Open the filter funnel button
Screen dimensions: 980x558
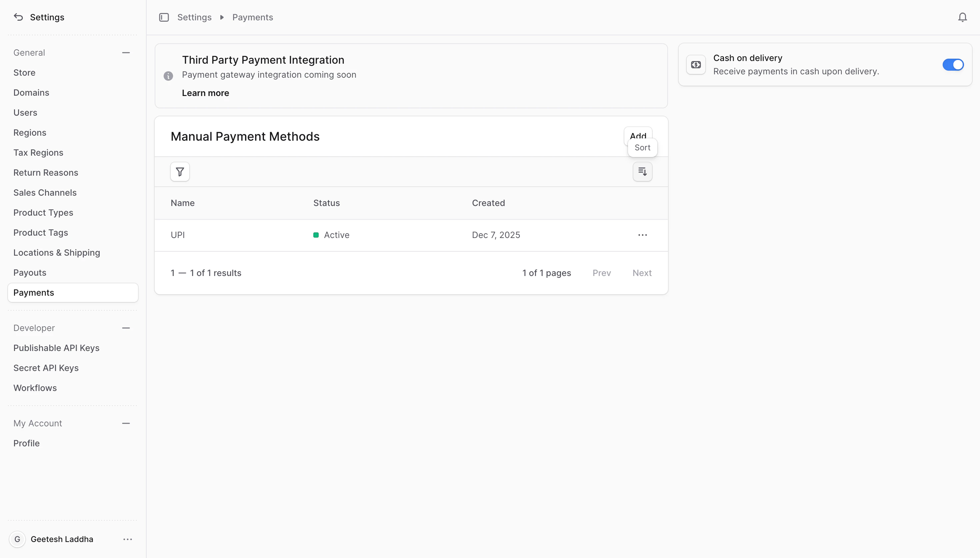[180, 172]
